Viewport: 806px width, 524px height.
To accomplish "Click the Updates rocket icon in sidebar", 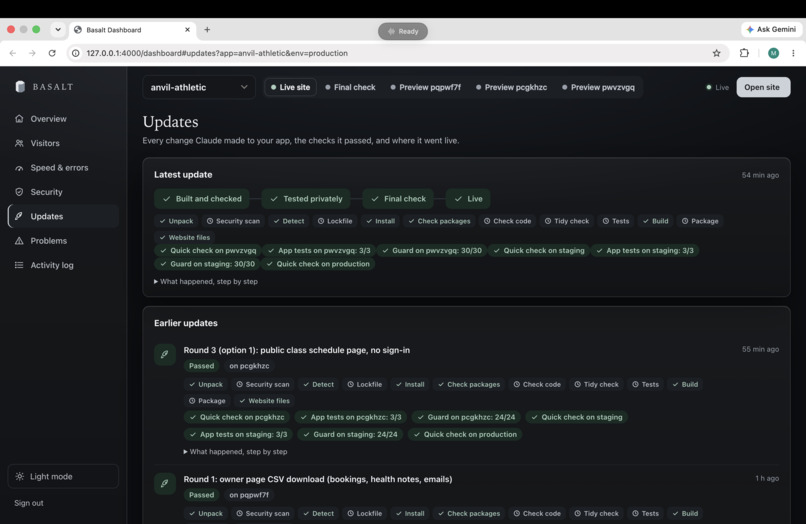I will (x=19, y=216).
